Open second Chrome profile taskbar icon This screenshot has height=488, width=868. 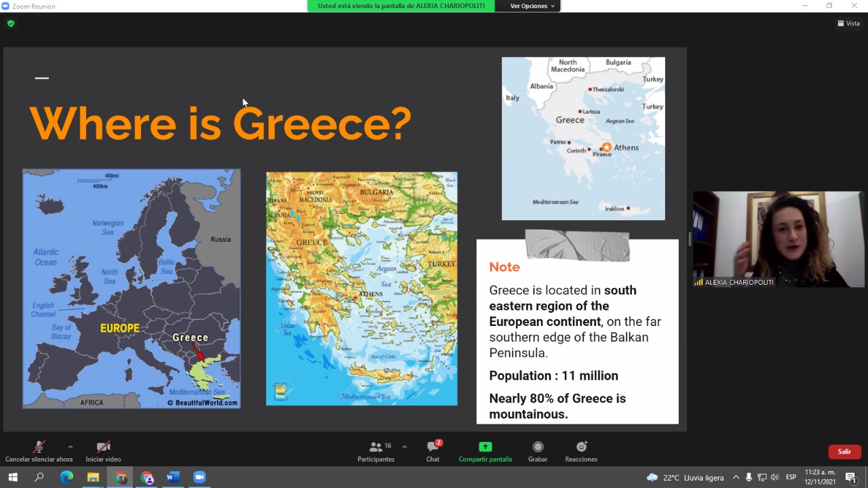(x=147, y=477)
